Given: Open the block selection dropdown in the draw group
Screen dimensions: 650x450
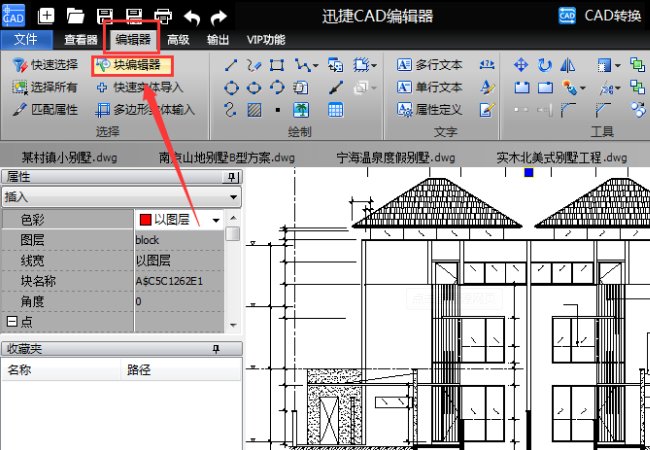Looking at the screenshot, I should tap(374, 65).
